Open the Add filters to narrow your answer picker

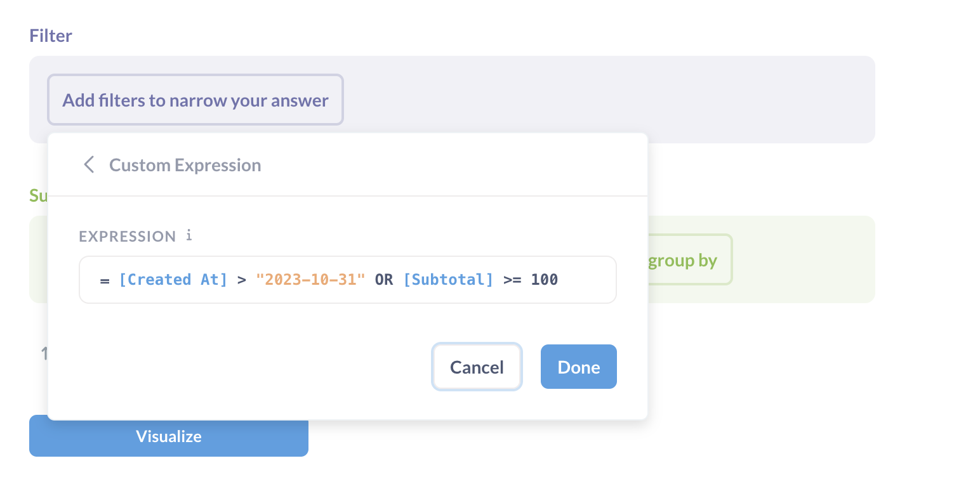(195, 100)
